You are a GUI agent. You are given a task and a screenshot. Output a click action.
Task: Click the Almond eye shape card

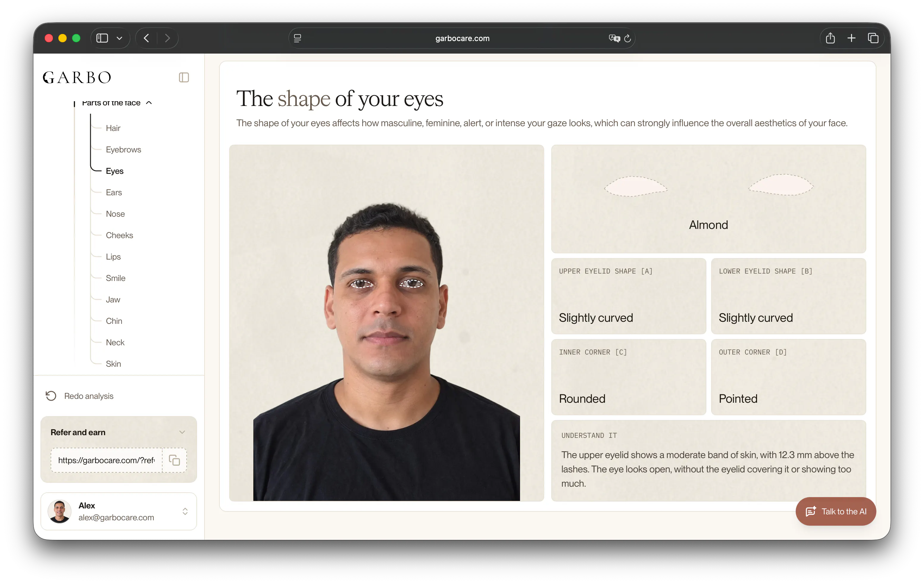coord(708,199)
